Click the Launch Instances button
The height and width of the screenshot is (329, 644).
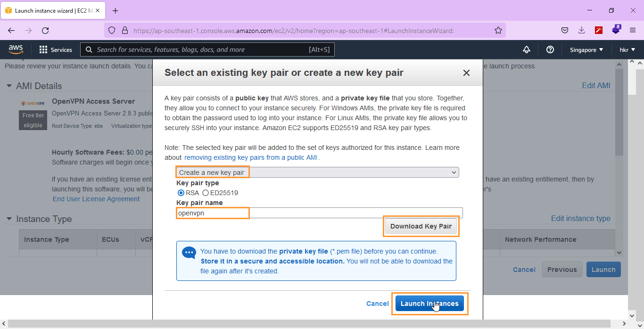pos(429,304)
